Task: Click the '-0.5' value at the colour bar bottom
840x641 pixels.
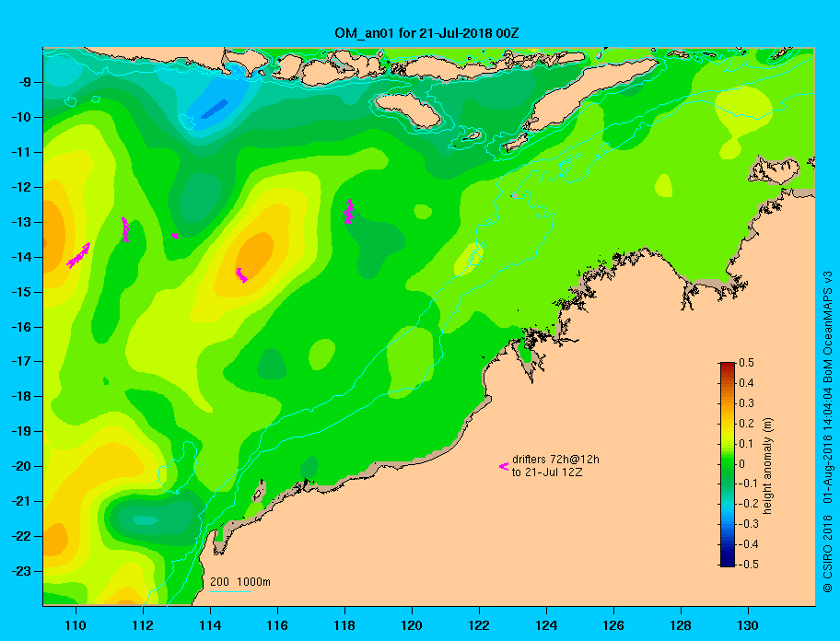Action: point(749,564)
